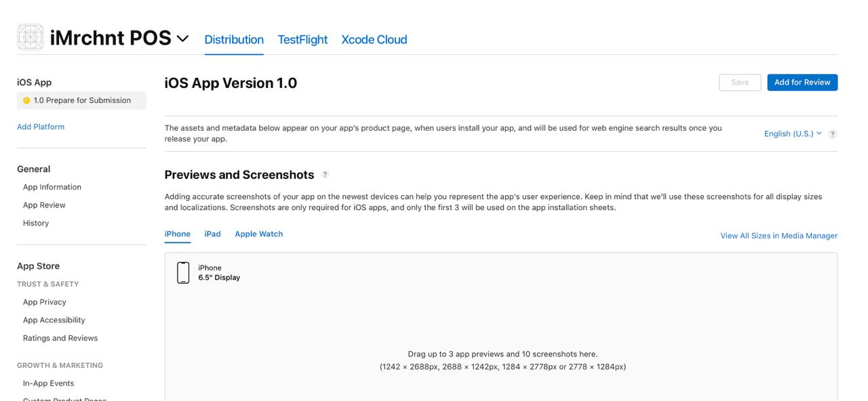Image resolution: width=868 pixels, height=401 pixels.
Task: Click the yellow status dot for 1.0 Prepare for Submission
Action: tap(26, 101)
